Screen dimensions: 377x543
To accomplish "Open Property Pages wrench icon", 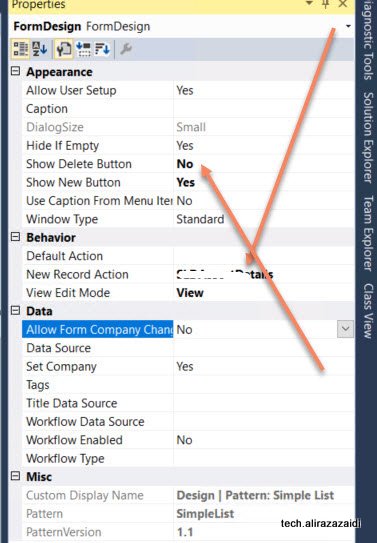I will click(x=126, y=49).
